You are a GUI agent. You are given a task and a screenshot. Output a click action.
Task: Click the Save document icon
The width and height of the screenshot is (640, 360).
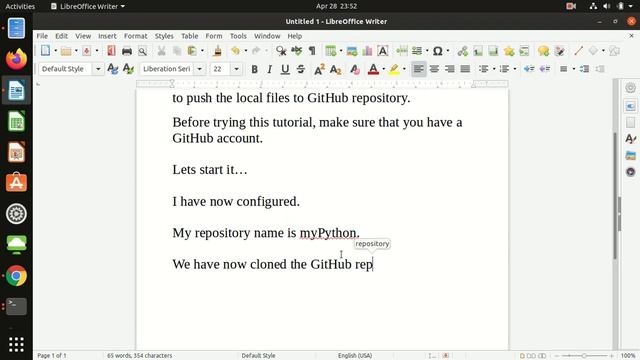tap(87, 51)
